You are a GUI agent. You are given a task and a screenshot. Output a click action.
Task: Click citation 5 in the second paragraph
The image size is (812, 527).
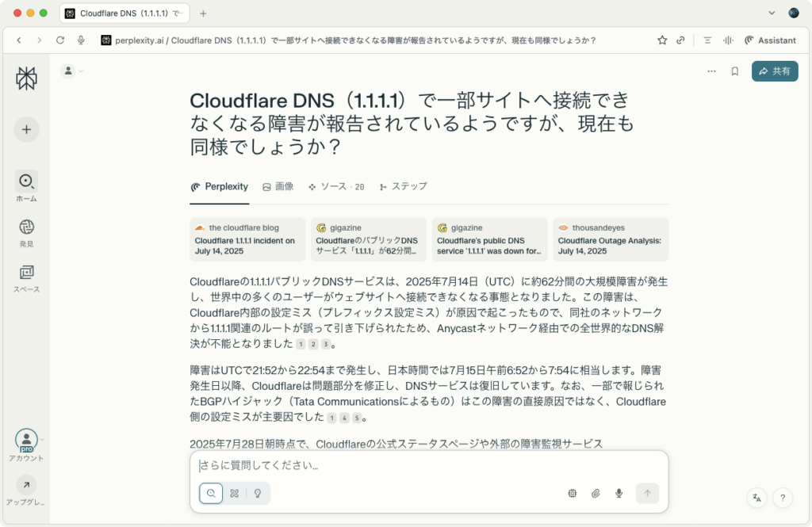(x=357, y=418)
